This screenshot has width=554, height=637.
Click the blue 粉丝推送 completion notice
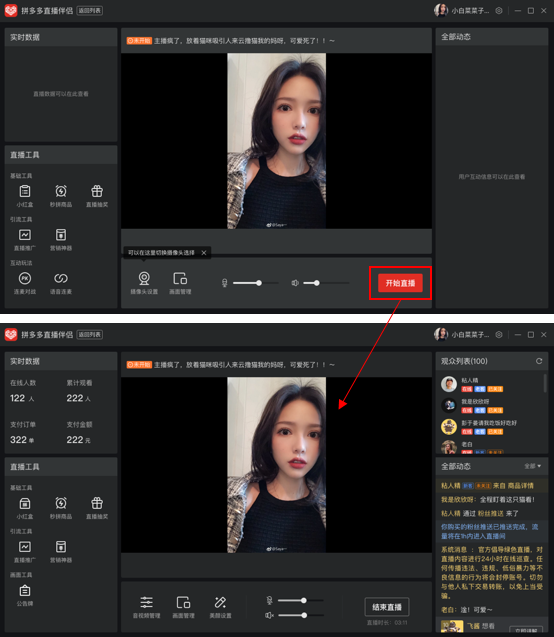(x=490, y=531)
